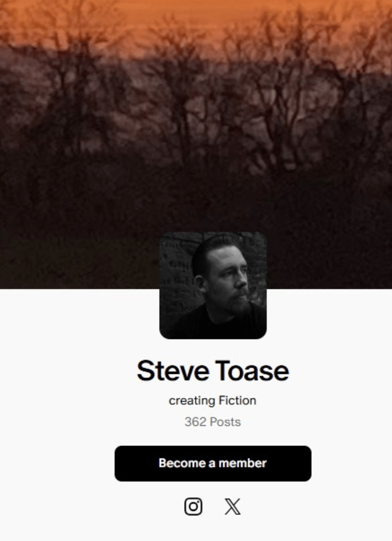Image resolution: width=392 pixels, height=541 pixels.
Task: Select the Fiction creator description text
Action: (213, 401)
